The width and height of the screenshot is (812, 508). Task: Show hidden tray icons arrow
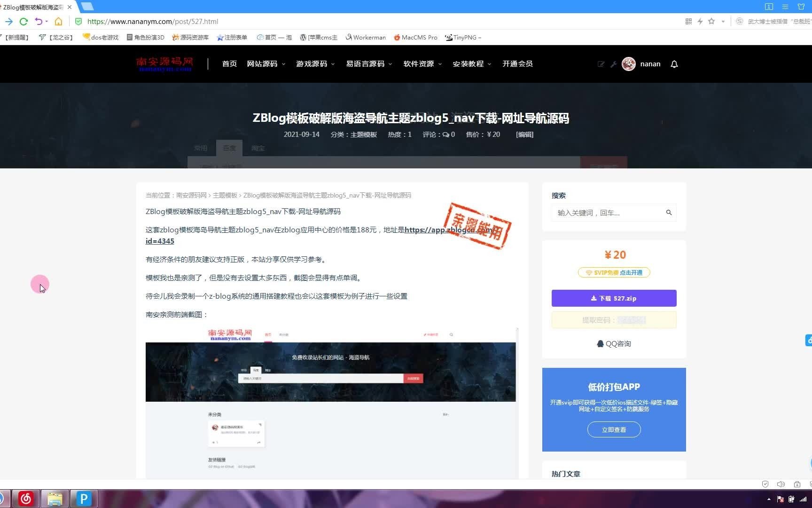coord(769,499)
